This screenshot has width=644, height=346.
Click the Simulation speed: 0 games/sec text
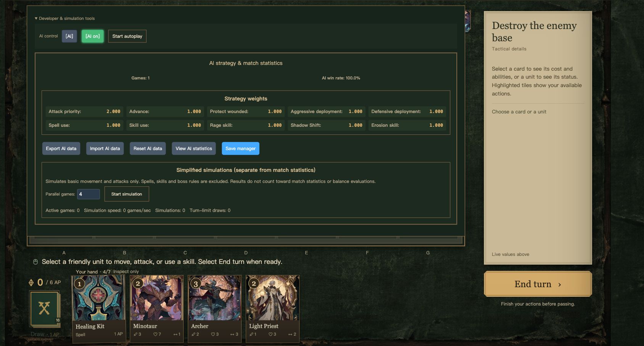(117, 210)
